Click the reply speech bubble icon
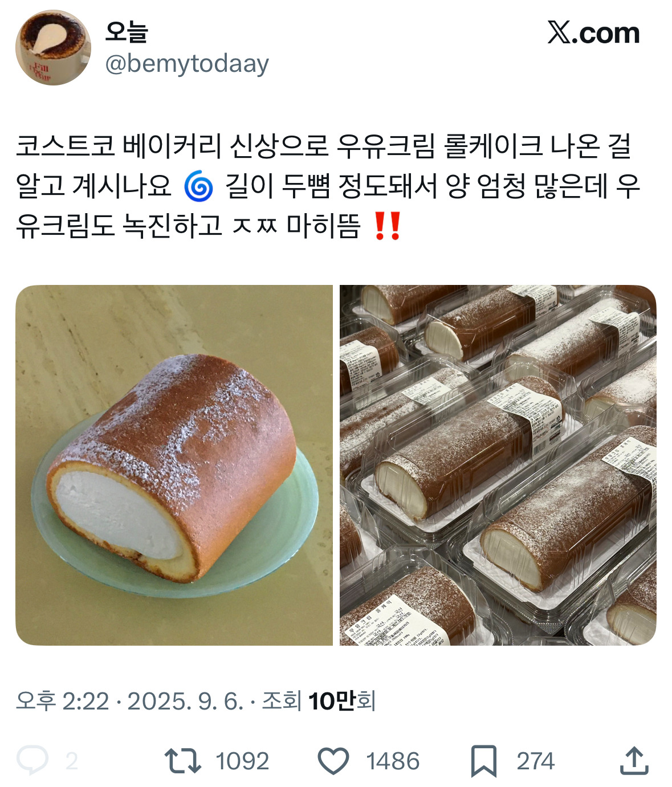 tap(32, 760)
